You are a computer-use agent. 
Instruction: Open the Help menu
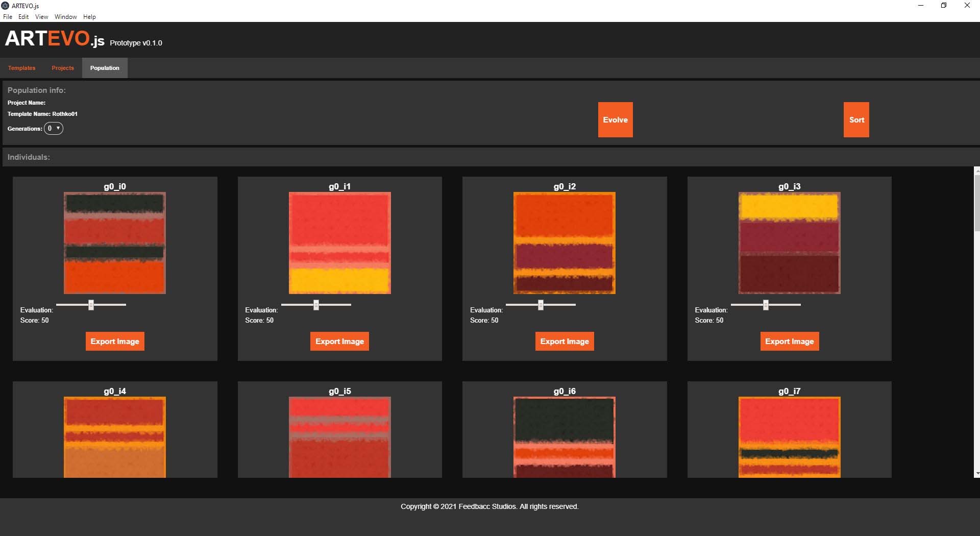pyautogui.click(x=89, y=17)
